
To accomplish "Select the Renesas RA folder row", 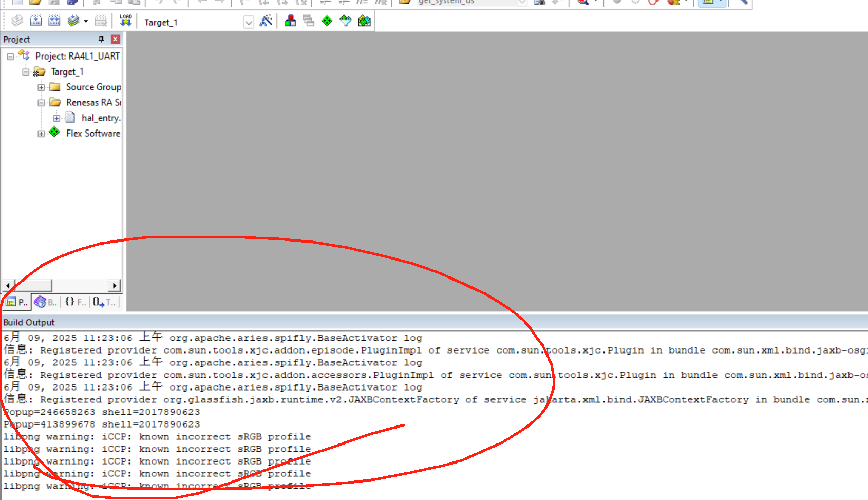I will point(93,102).
